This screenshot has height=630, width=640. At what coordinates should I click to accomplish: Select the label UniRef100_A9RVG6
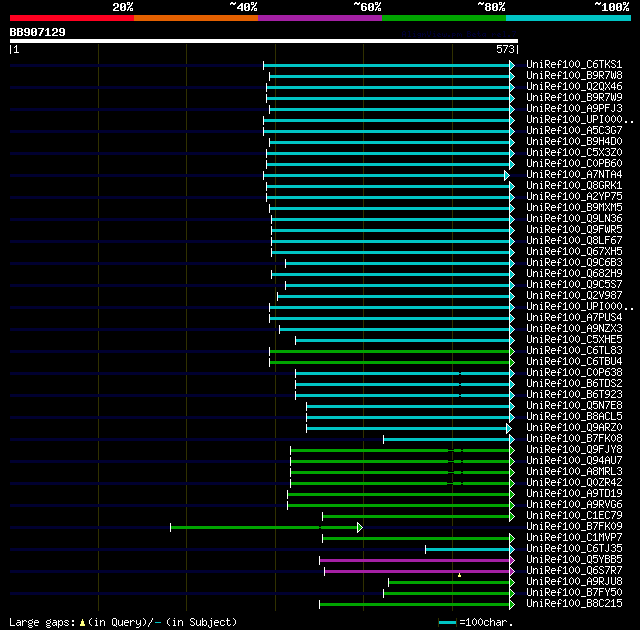coord(574,505)
